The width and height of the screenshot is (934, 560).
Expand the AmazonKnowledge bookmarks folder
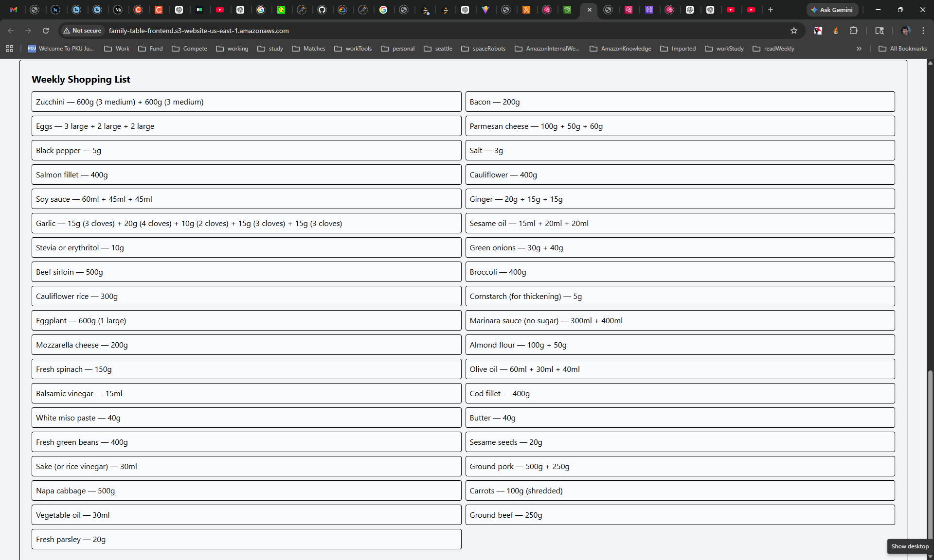click(620, 49)
